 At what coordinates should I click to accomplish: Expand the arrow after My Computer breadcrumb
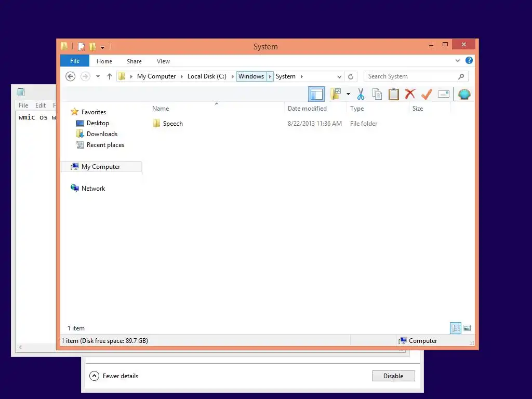(x=181, y=76)
